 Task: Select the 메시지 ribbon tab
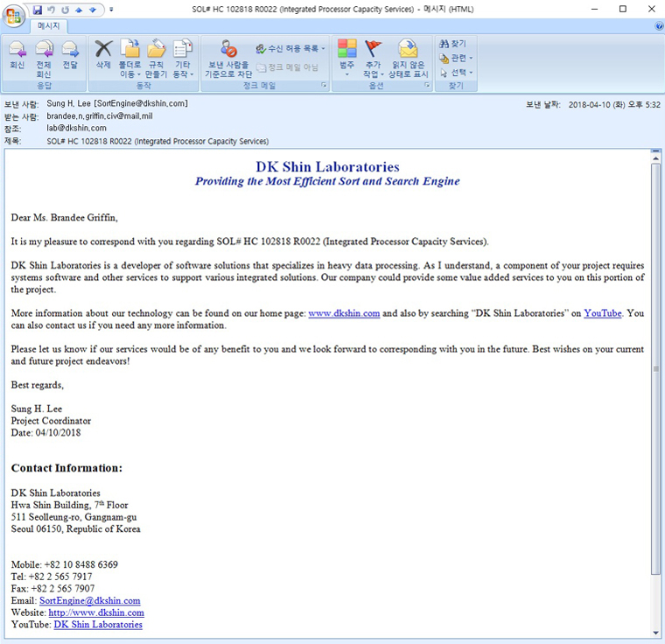coord(48,26)
